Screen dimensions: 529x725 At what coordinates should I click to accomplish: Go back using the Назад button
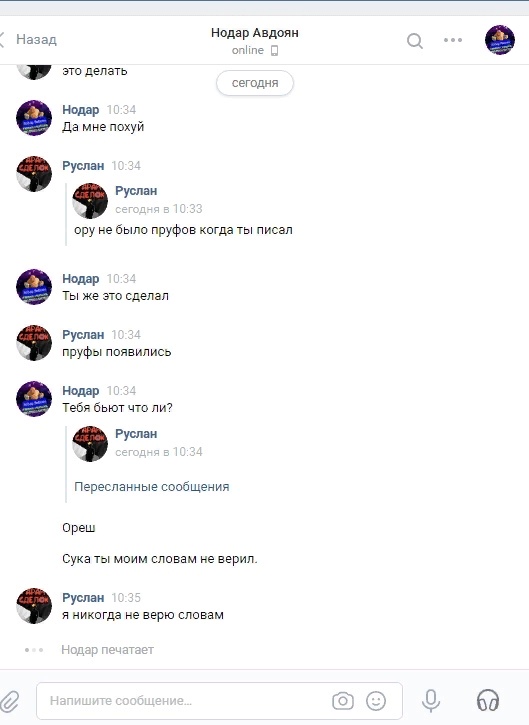pos(29,39)
